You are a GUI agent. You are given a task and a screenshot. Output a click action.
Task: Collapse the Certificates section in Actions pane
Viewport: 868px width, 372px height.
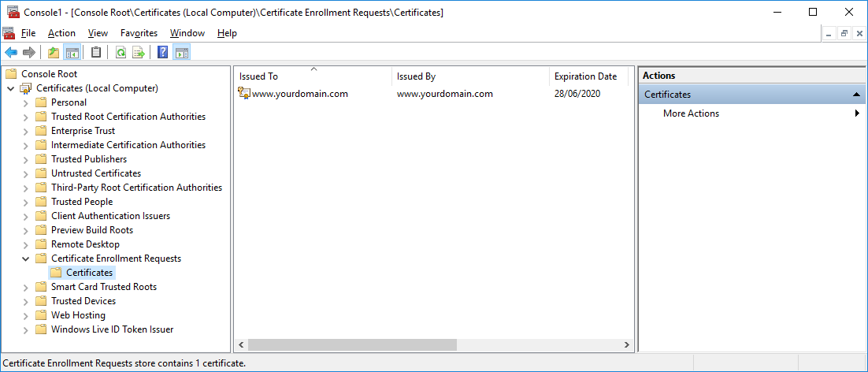point(856,95)
